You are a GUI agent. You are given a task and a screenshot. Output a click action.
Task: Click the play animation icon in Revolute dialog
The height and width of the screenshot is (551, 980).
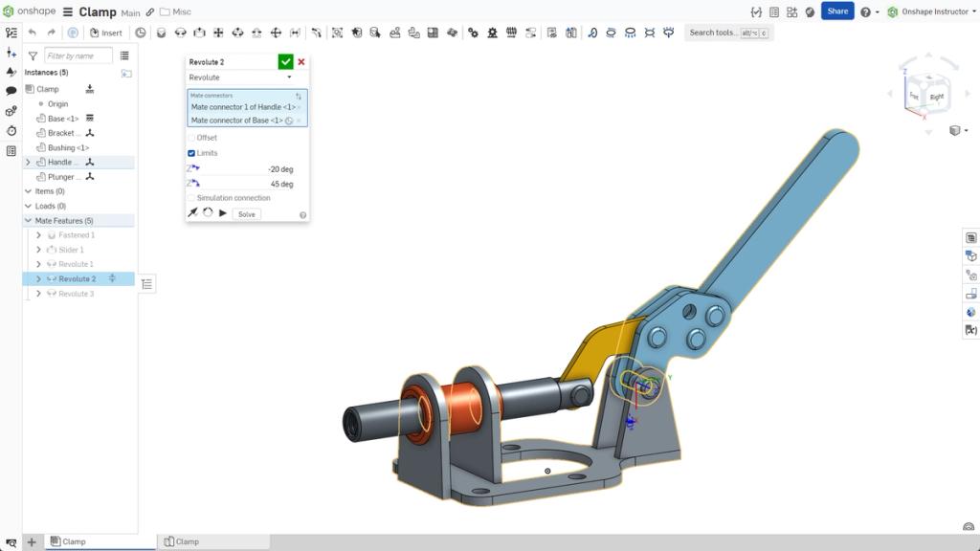222,213
